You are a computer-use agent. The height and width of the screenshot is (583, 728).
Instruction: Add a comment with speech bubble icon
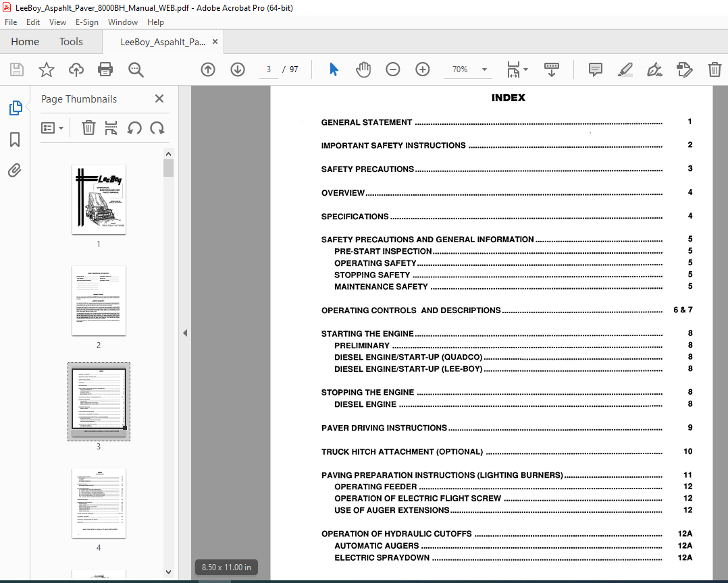(x=595, y=70)
